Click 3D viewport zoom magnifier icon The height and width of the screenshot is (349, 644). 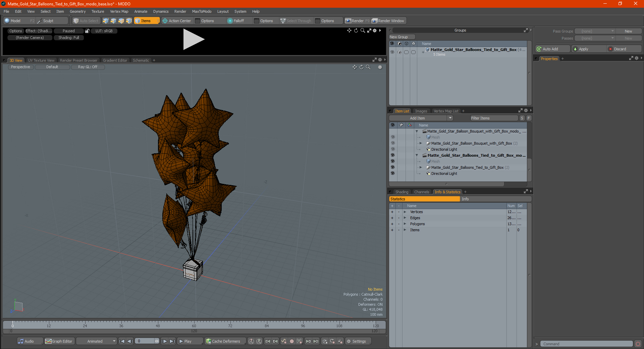pyautogui.click(x=368, y=67)
